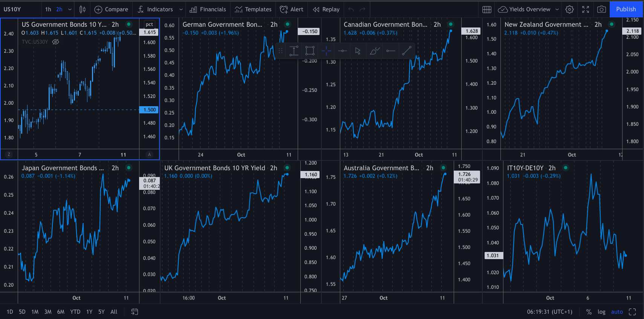Maximize chart with corner brackets icon
This screenshot has width=644, height=319.
[x=632, y=312]
